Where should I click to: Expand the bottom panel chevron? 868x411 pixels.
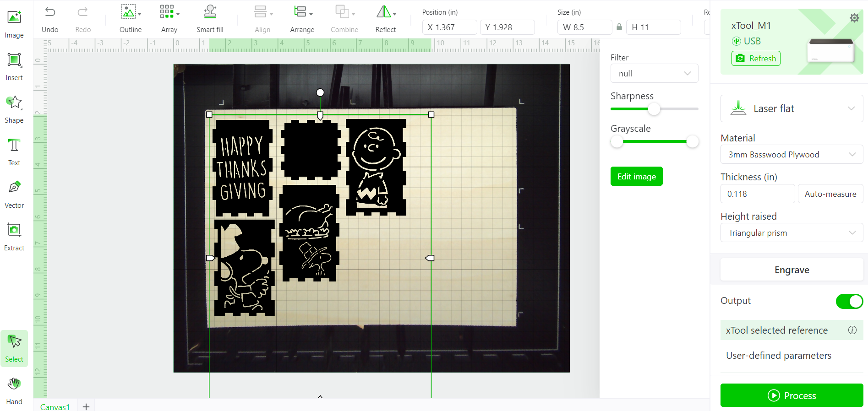[x=320, y=396]
